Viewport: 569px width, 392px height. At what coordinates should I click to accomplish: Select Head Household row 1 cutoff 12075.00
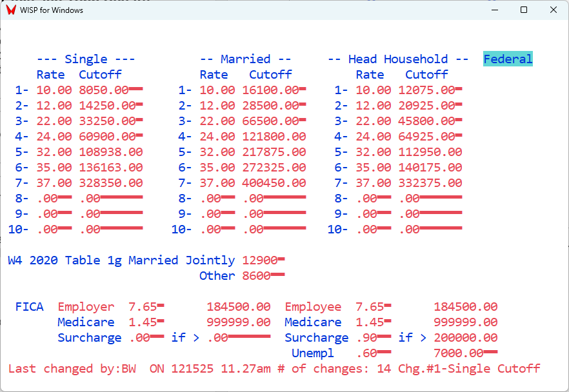426,90
